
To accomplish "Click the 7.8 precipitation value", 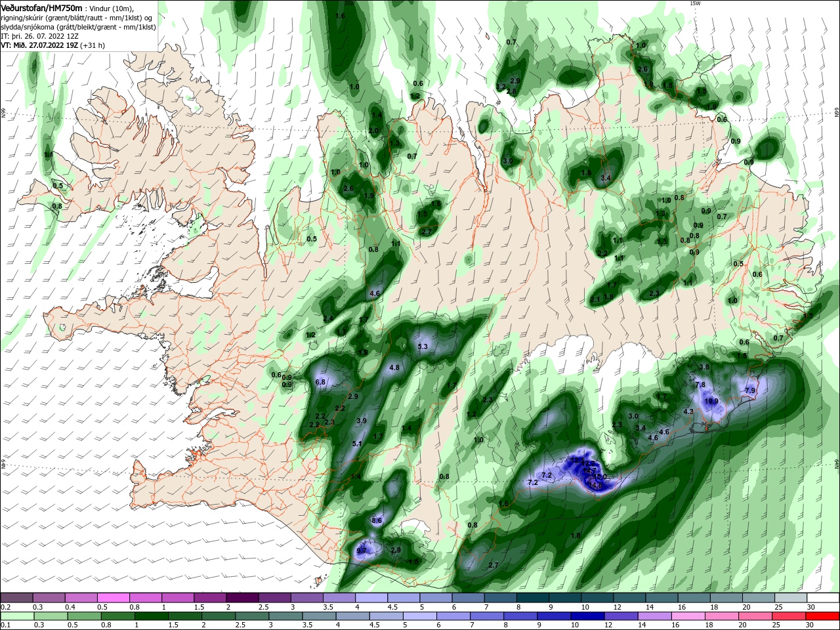I will point(700,385).
